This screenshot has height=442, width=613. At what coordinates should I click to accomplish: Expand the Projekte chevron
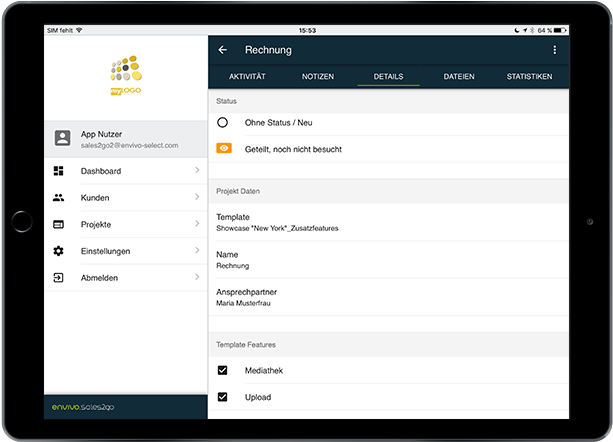tap(197, 224)
